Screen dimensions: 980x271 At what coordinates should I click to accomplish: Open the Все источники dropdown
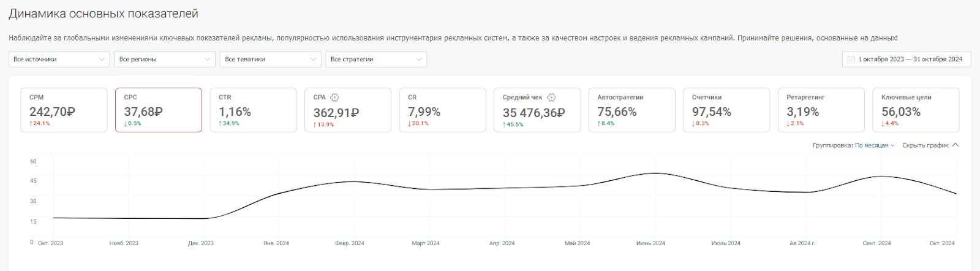[x=59, y=59]
